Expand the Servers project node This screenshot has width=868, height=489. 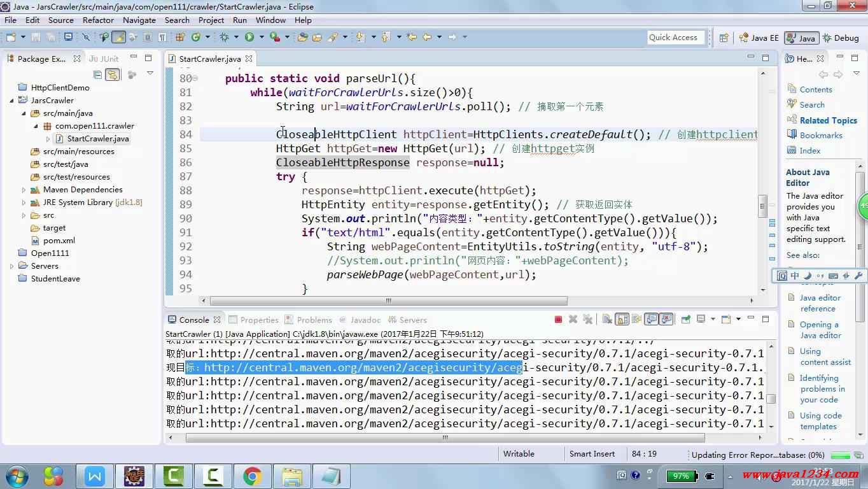point(11,266)
